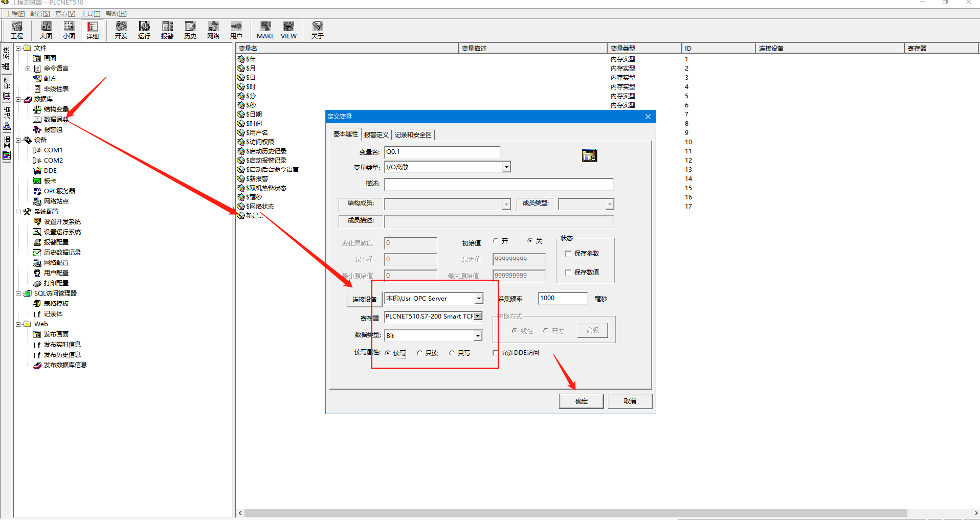Click the icon beside the variable name field
The width and height of the screenshot is (980, 520).
(x=589, y=155)
